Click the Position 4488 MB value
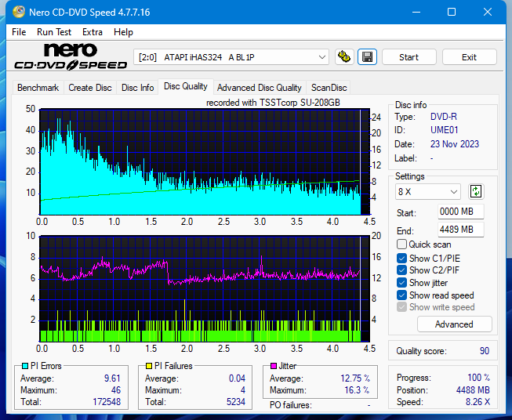The image size is (512, 420). tap(473, 390)
